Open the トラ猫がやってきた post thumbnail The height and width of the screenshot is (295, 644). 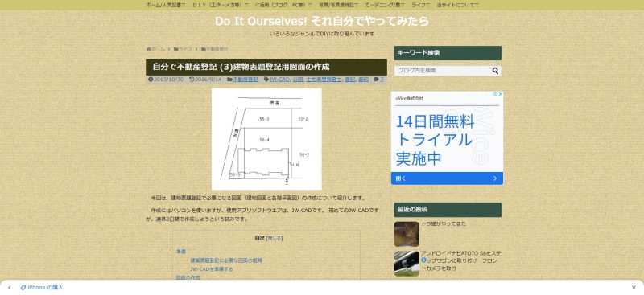pyautogui.click(x=407, y=234)
